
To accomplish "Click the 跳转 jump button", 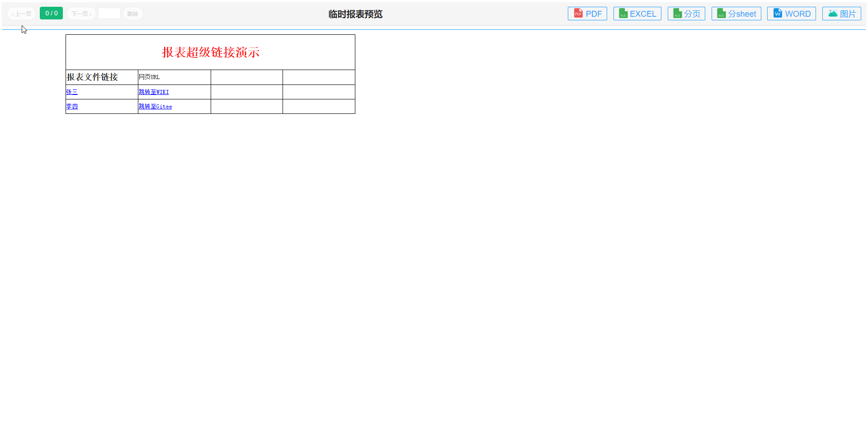I will (x=132, y=14).
